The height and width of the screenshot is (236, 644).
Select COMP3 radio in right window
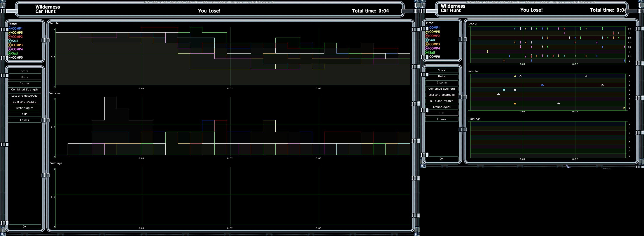pos(427,44)
